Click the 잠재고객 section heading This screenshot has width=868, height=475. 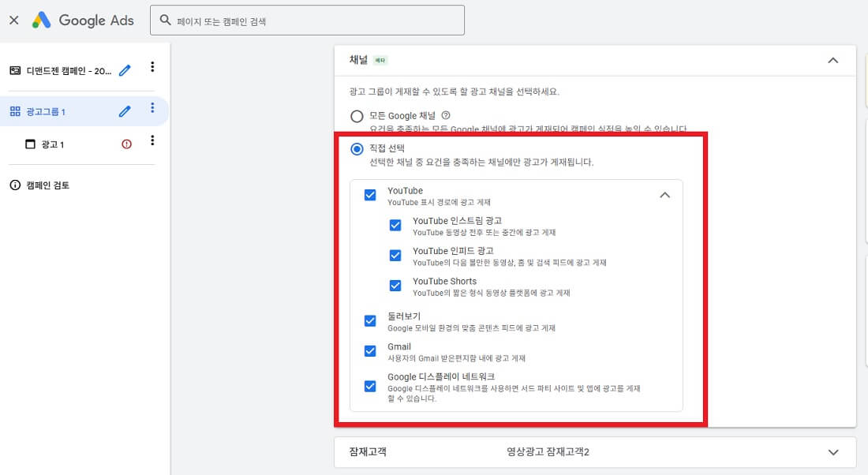click(x=368, y=452)
